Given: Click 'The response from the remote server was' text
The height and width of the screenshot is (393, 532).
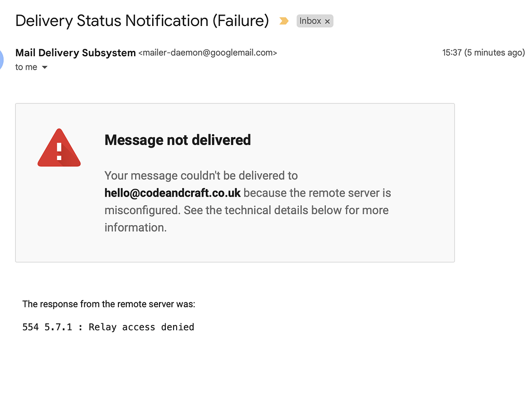Looking at the screenshot, I should 109,304.
